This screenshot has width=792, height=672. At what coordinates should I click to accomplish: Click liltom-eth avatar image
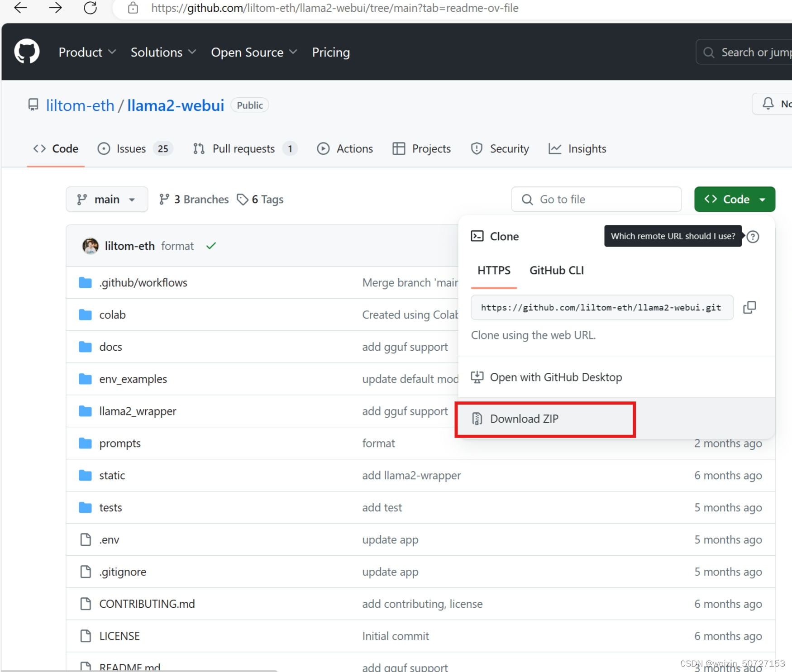pyautogui.click(x=91, y=246)
